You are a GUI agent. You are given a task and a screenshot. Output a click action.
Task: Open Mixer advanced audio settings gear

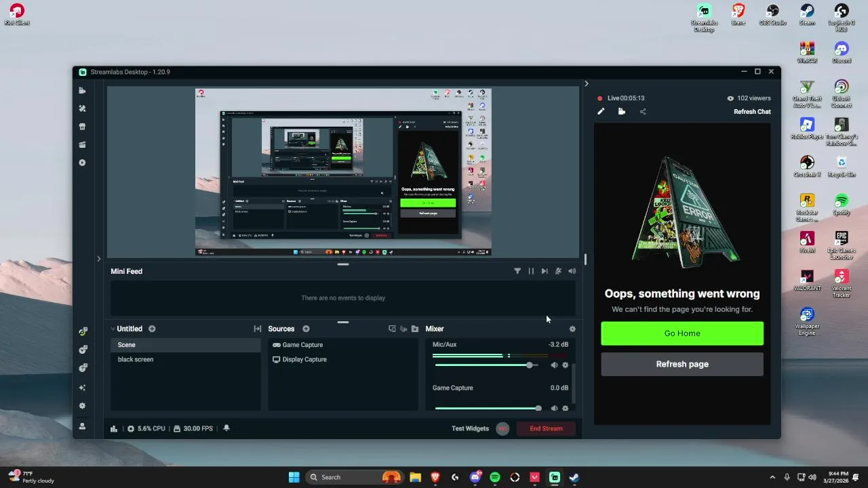pyautogui.click(x=572, y=329)
